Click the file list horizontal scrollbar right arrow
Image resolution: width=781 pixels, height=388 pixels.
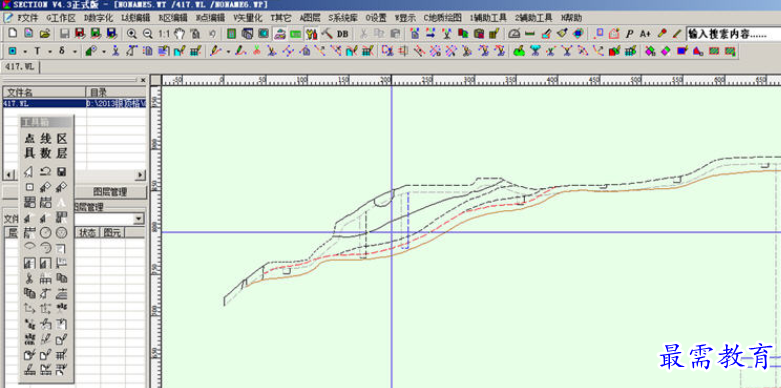140,175
